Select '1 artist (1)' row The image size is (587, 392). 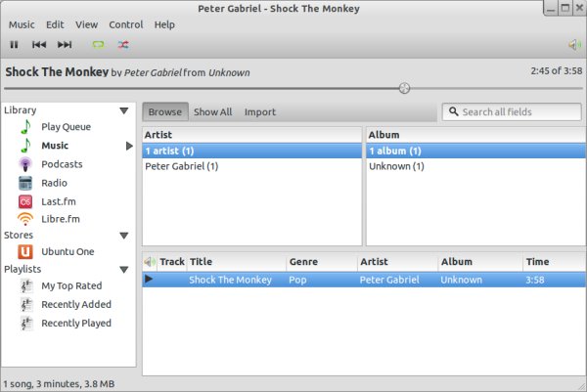tap(252, 152)
